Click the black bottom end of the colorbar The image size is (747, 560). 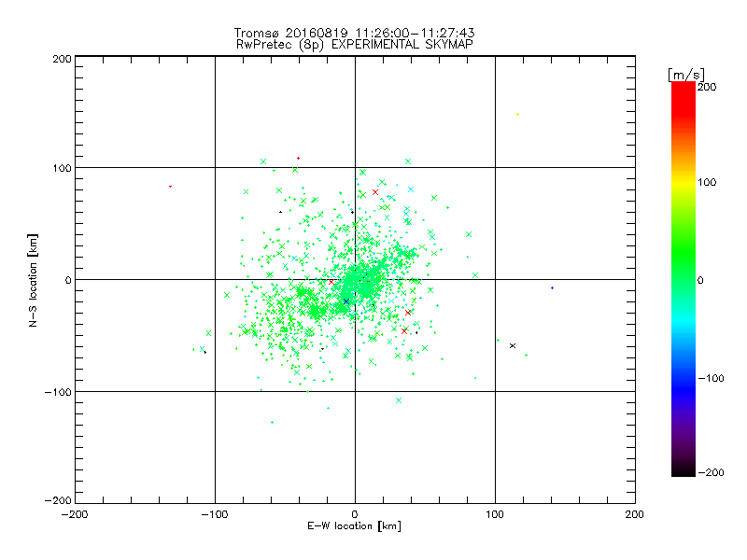tap(684, 470)
